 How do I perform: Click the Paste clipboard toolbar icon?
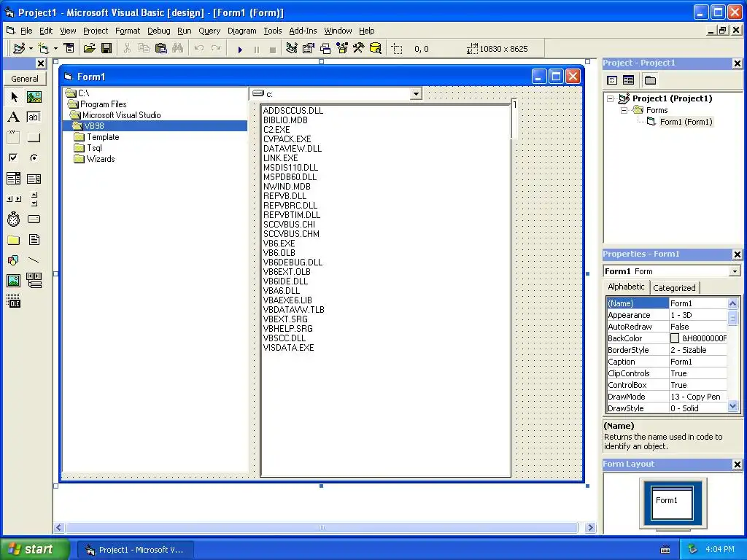[x=161, y=48]
